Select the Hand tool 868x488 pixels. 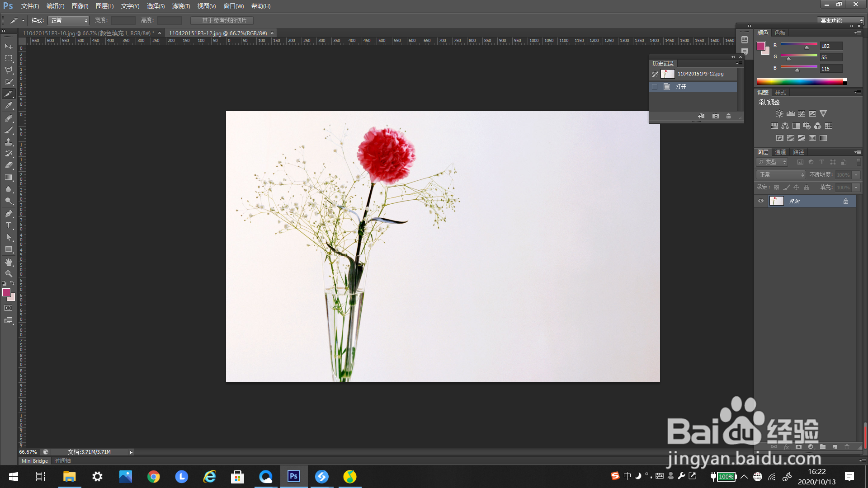click(9, 262)
